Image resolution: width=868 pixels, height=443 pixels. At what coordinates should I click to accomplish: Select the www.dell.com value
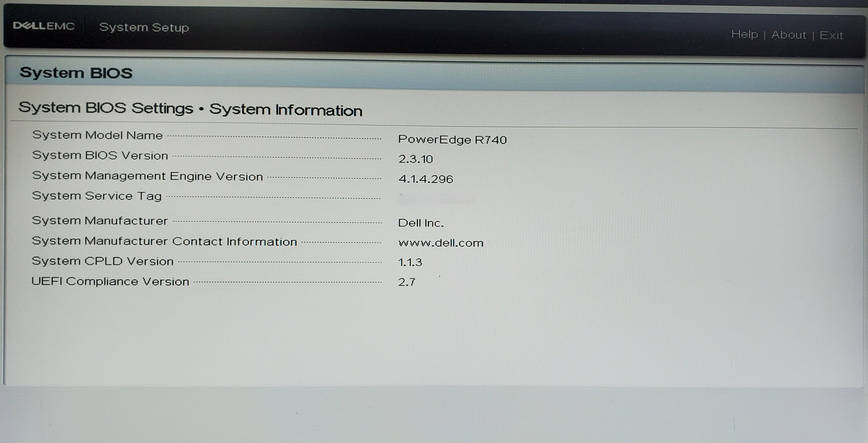click(441, 243)
